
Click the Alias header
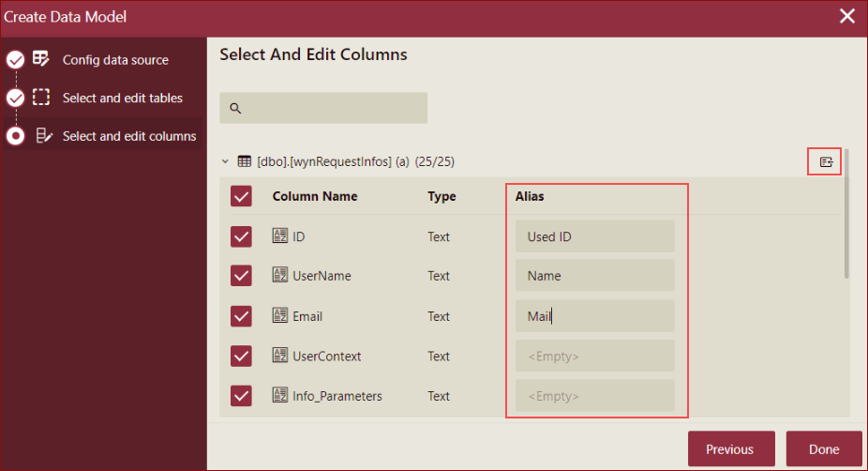tap(530, 196)
